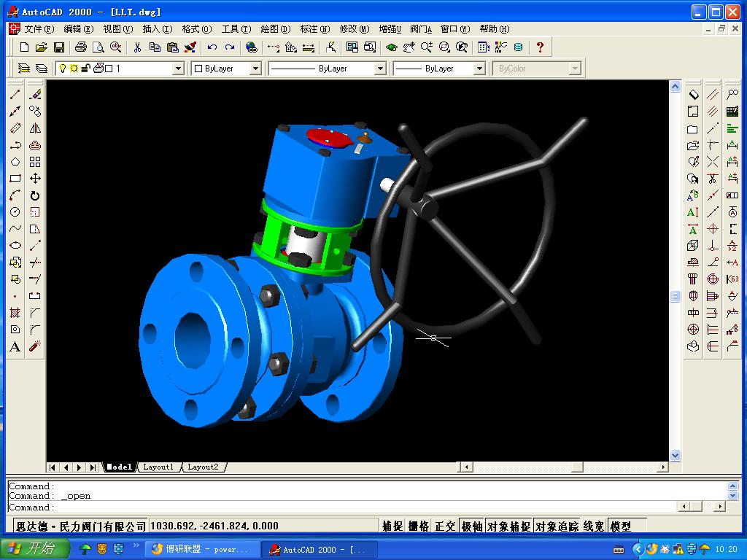The height and width of the screenshot is (560, 747).
Task: Toggle 正交 ortho mode in status bar
Action: (x=446, y=526)
